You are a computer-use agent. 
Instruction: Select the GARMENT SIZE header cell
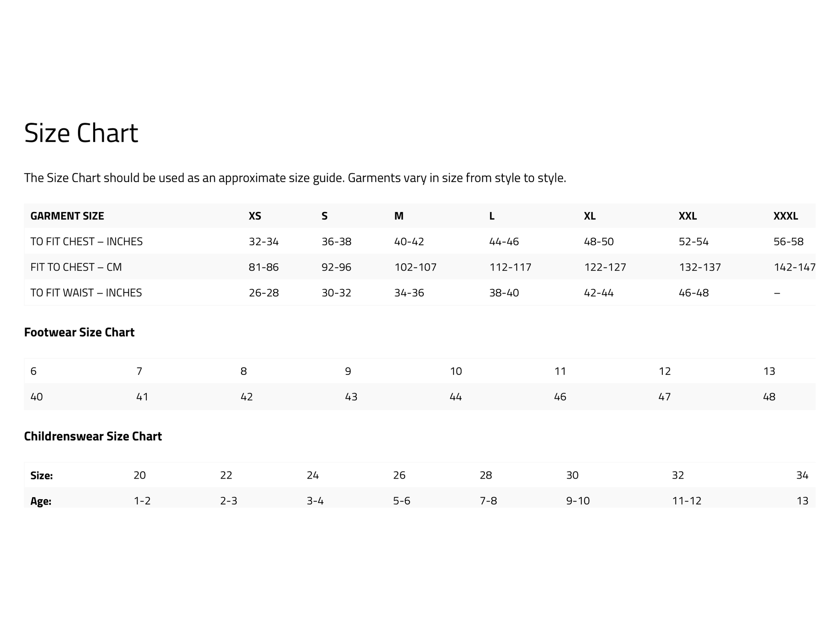pyautogui.click(x=67, y=216)
